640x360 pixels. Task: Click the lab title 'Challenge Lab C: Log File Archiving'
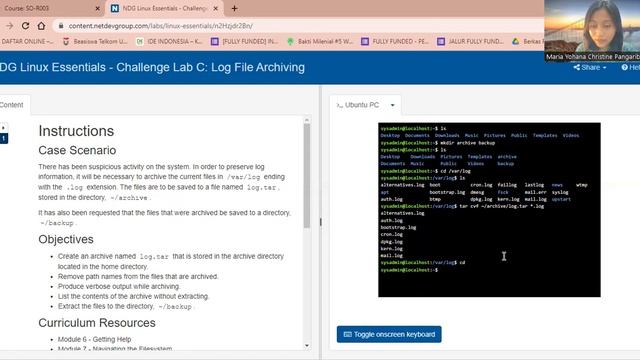coord(210,67)
